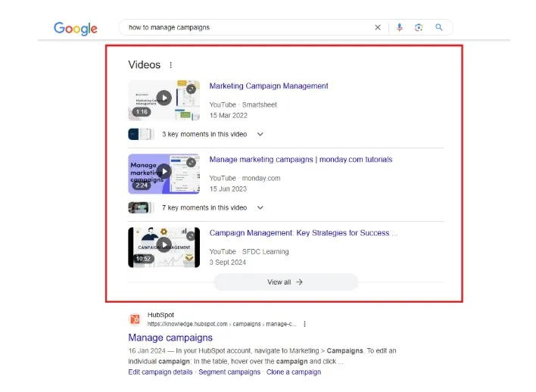Click the key moments preview strip for monday.com video
Viewport: 536px width, 392px height.
[x=141, y=208]
